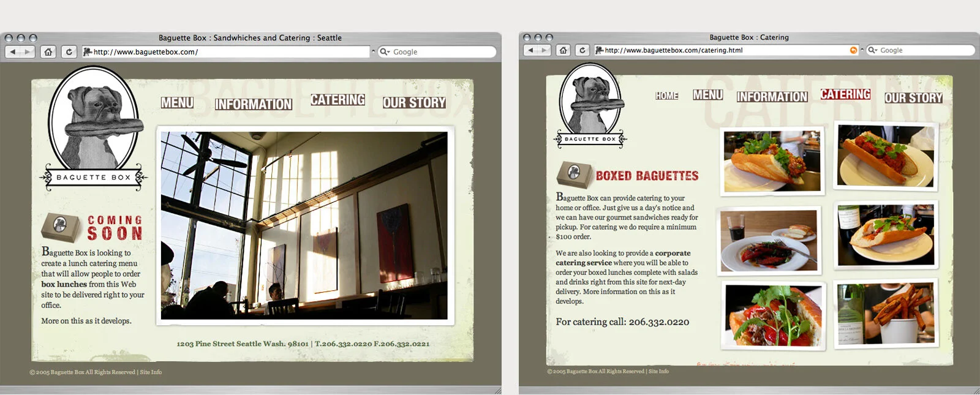This screenshot has height=395, width=980.
Task: Click "For catering call: 206.332.0220" text
Action: [622, 322]
